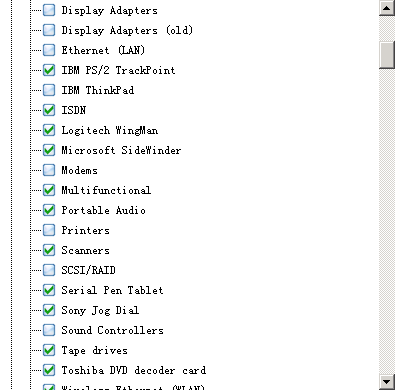Uncheck the Microsoft SideWinder checkbox
This screenshot has height=390, width=395.
coord(49,150)
